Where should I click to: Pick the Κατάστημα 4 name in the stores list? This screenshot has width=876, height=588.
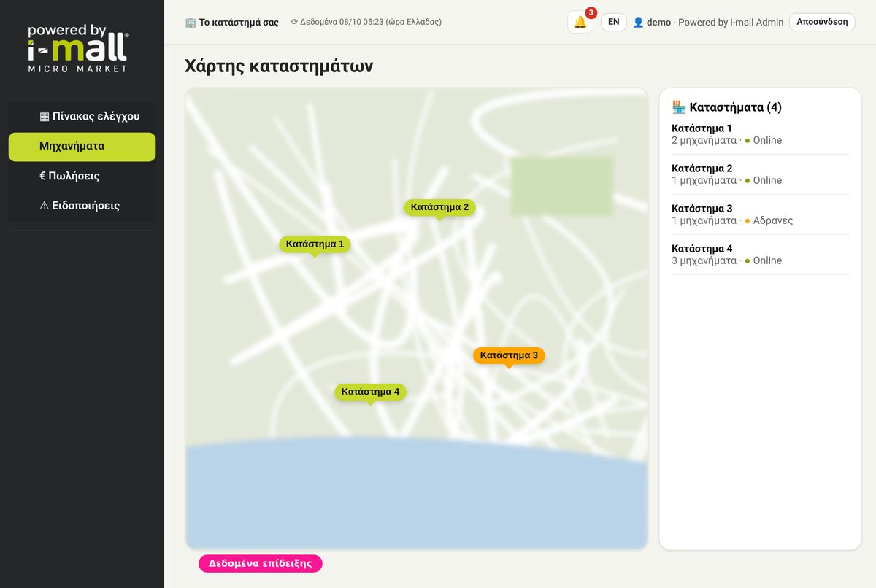[x=702, y=249]
